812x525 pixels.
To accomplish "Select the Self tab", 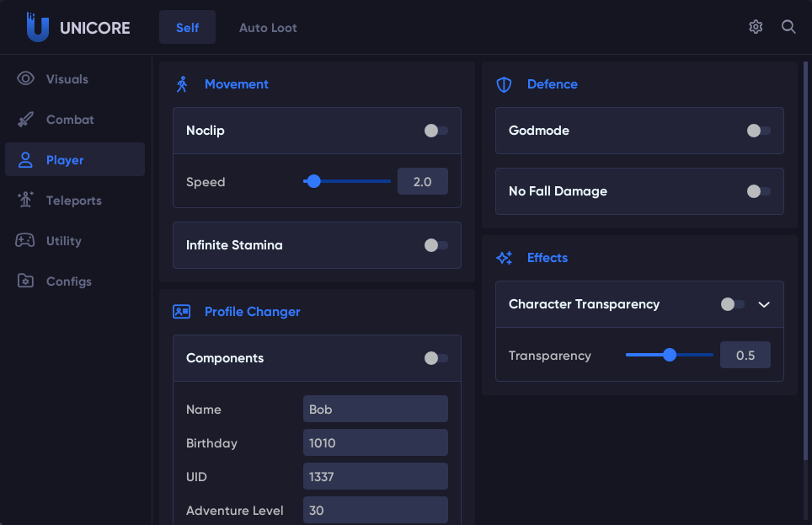I will (x=187, y=28).
